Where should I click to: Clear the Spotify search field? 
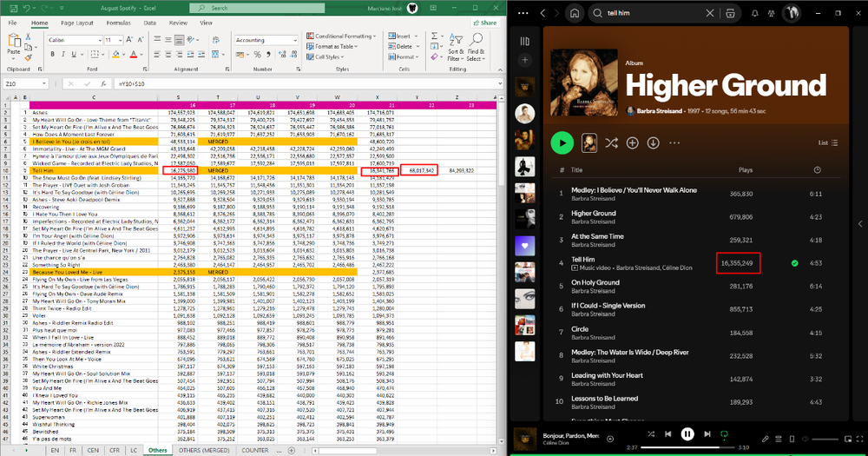point(710,13)
